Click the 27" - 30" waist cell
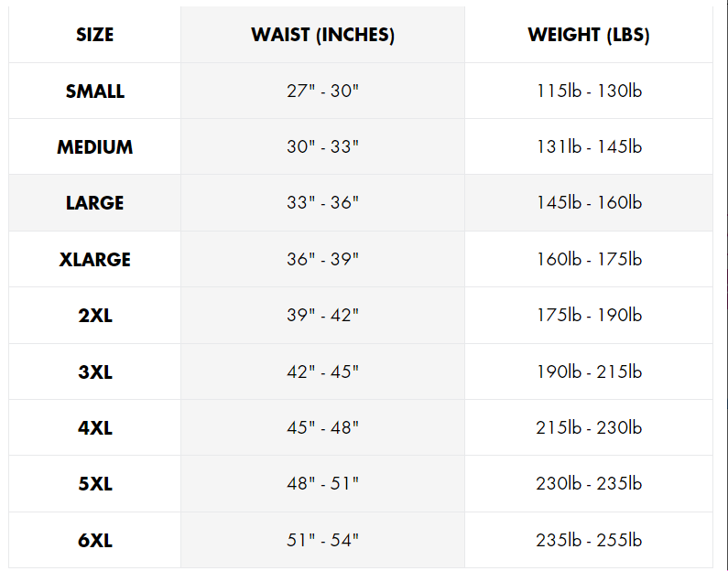728x571 pixels. click(x=322, y=92)
